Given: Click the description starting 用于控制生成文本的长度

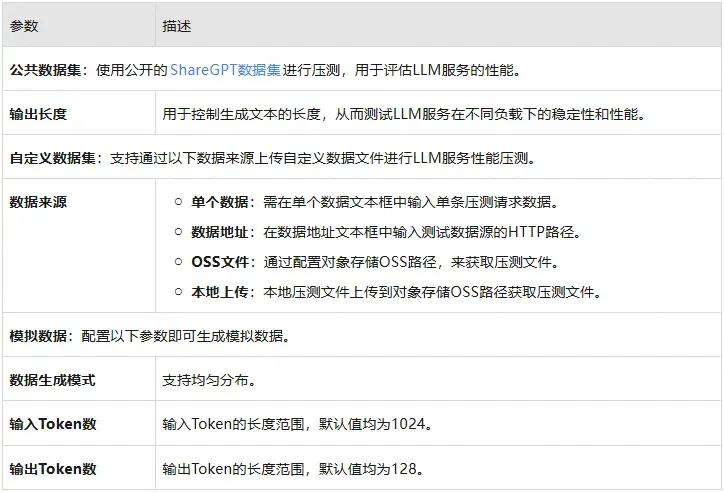Looking at the screenshot, I should [404, 114].
